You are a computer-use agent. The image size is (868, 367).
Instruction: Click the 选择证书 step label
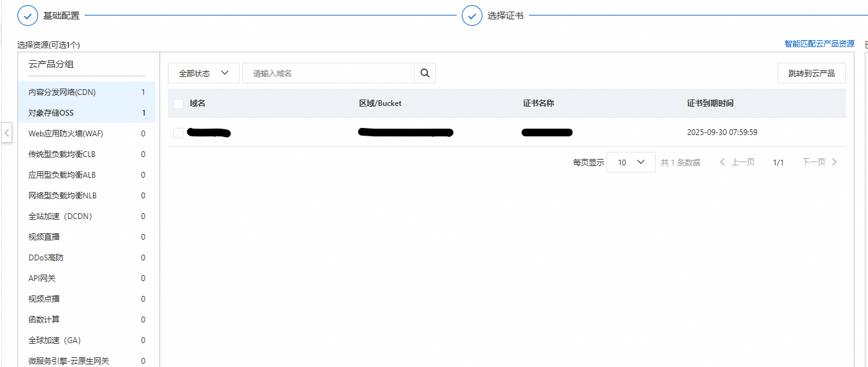[506, 16]
